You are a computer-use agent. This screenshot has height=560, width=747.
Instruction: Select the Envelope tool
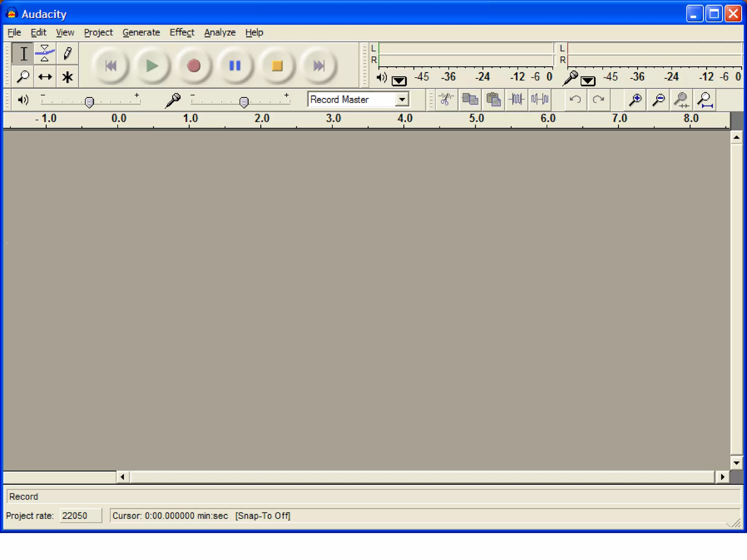(45, 54)
